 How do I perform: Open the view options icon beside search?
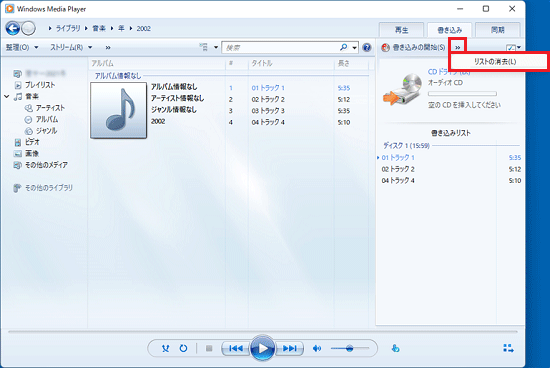pyautogui.click(x=204, y=47)
